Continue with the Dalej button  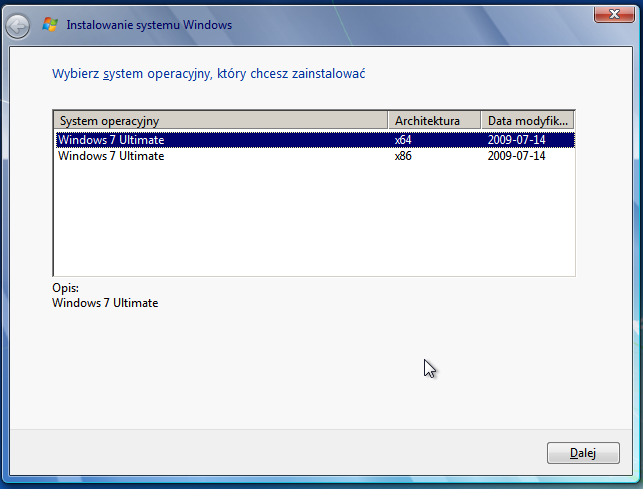point(583,453)
